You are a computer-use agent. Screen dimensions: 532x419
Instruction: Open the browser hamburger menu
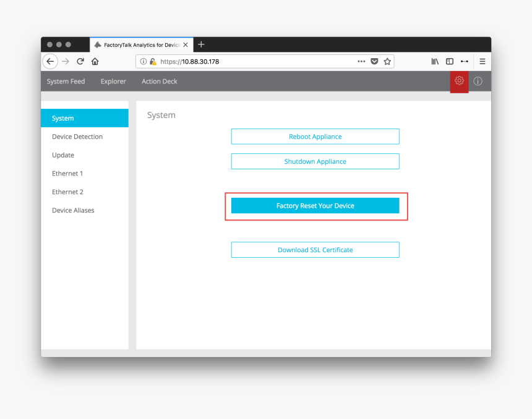(482, 61)
